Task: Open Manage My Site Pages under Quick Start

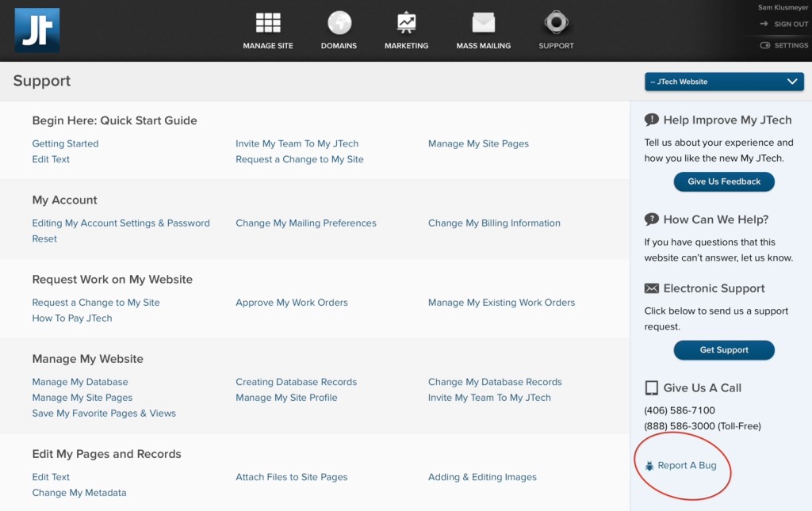Action: click(478, 143)
